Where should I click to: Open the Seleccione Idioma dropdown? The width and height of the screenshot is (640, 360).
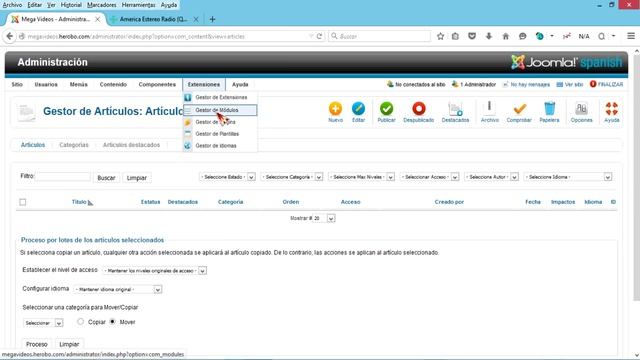[568, 177]
